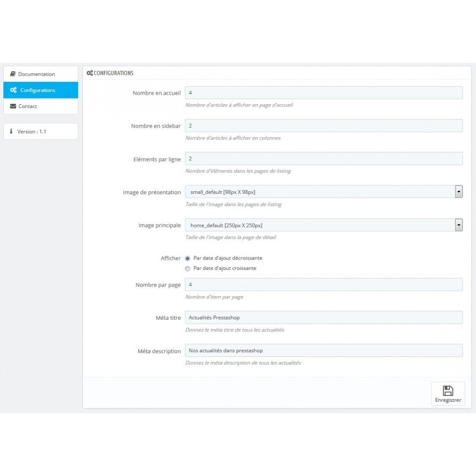Click the Documentation book icon
Viewport: 476px width, 476px height.
point(13,74)
